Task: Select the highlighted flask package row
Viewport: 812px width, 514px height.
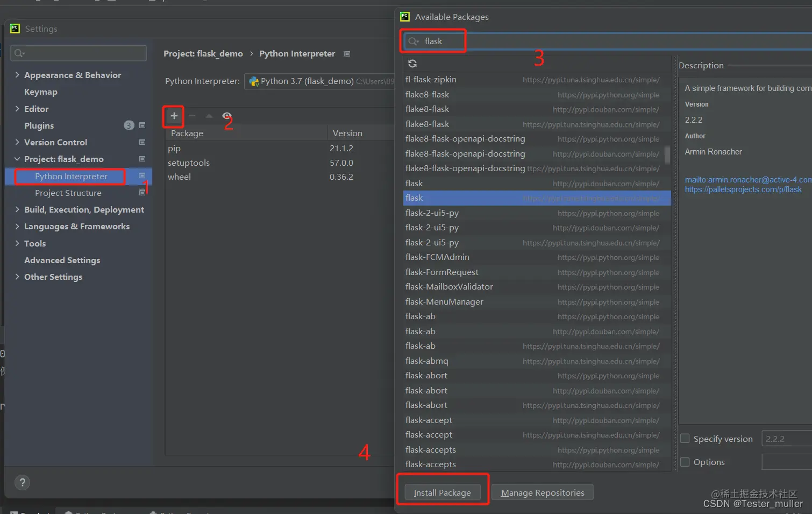Action: tap(537, 198)
